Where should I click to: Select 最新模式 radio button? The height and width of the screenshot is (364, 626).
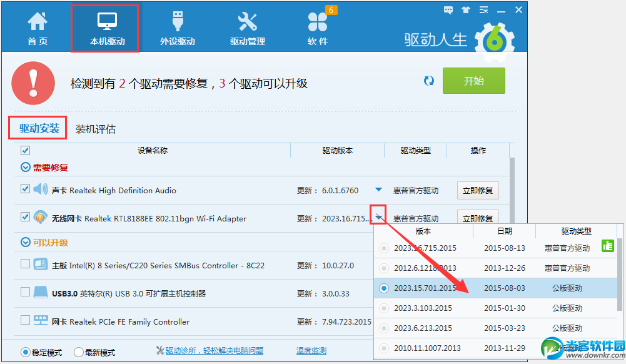click(79, 352)
